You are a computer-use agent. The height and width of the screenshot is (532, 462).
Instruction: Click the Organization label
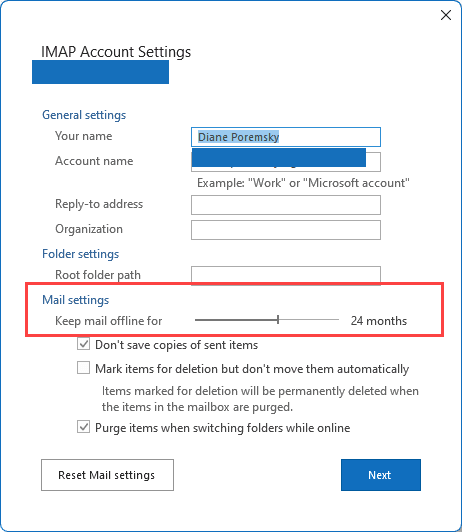(89, 229)
